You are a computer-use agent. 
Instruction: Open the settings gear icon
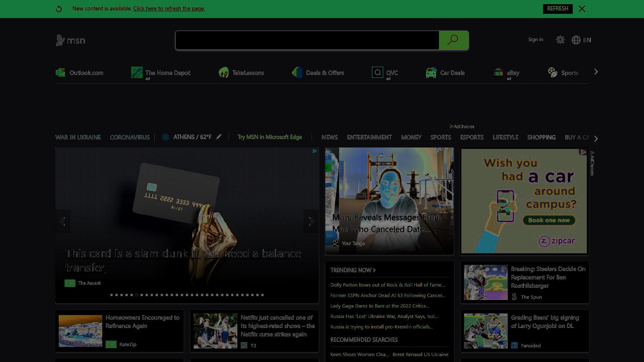[560, 40]
